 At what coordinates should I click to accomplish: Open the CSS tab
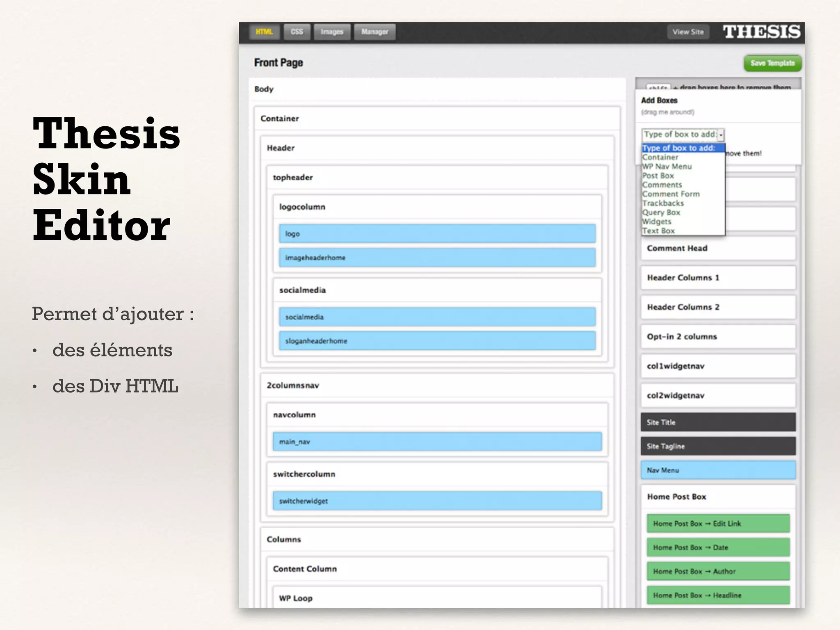click(297, 32)
